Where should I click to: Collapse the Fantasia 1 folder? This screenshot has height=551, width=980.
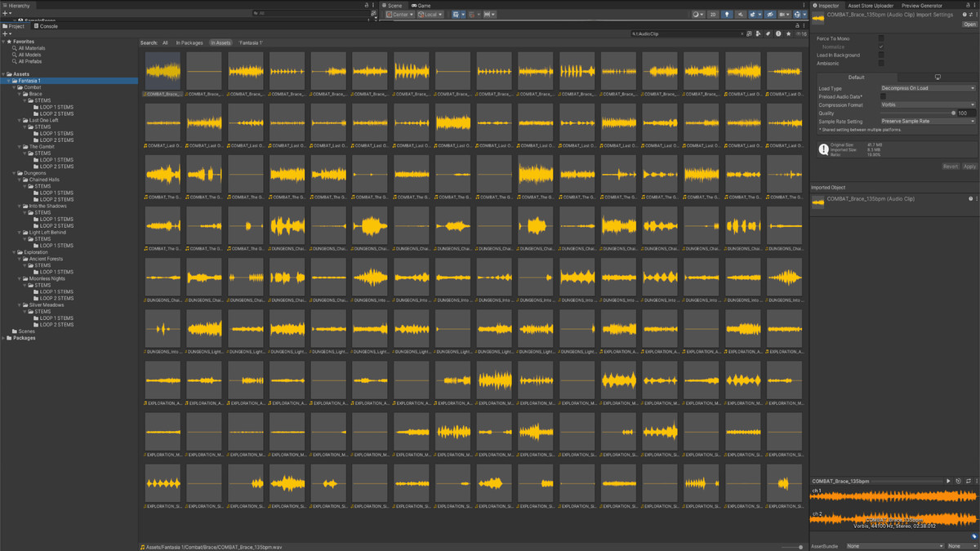10,81
